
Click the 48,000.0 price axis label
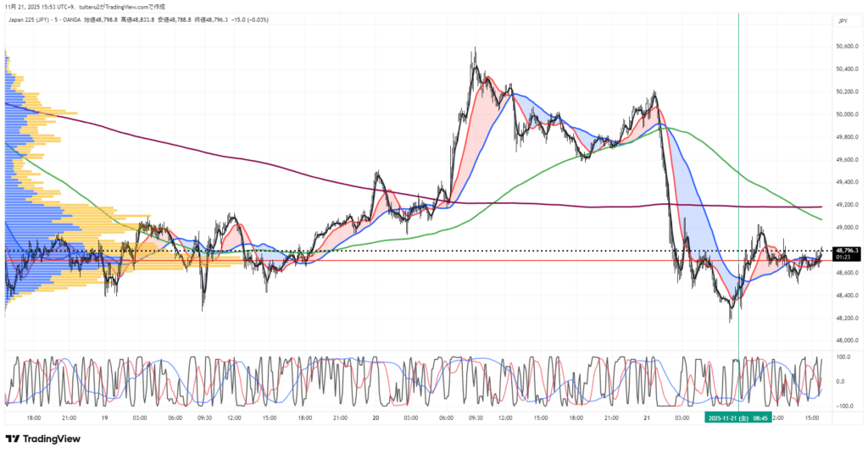click(x=848, y=341)
